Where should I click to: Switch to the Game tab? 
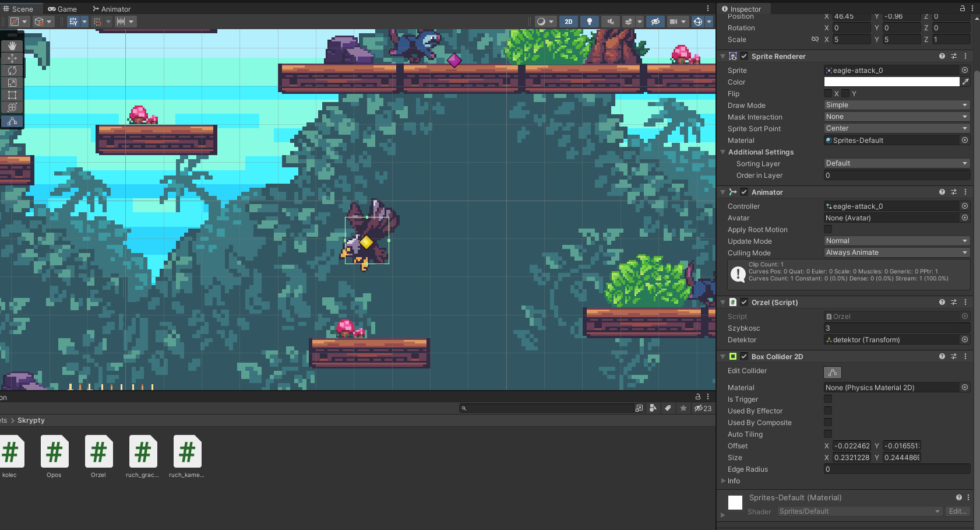pyautogui.click(x=62, y=9)
